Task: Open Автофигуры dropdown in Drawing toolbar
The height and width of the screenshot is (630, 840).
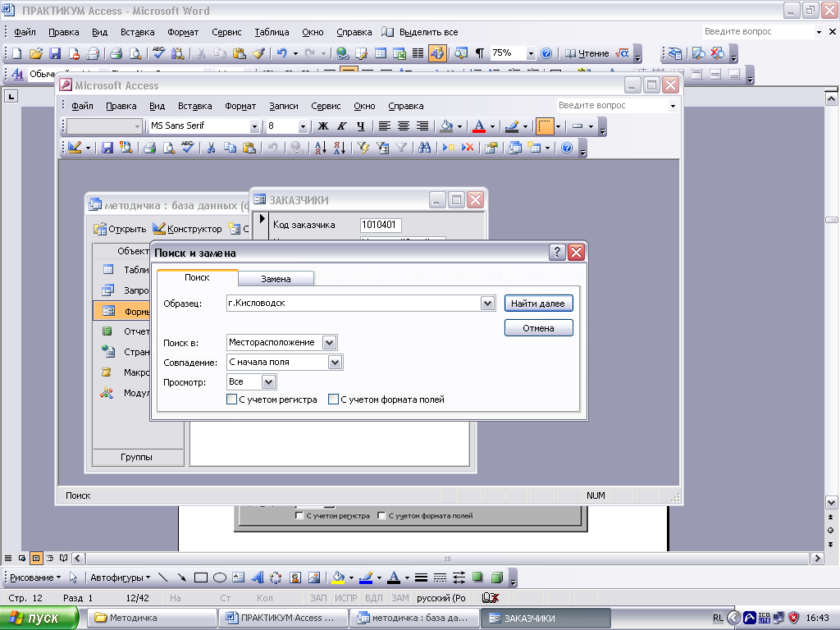Action: pyautogui.click(x=120, y=577)
